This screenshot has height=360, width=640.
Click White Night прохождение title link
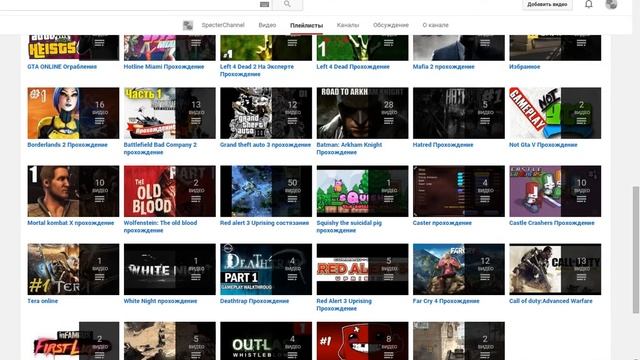[160, 301]
